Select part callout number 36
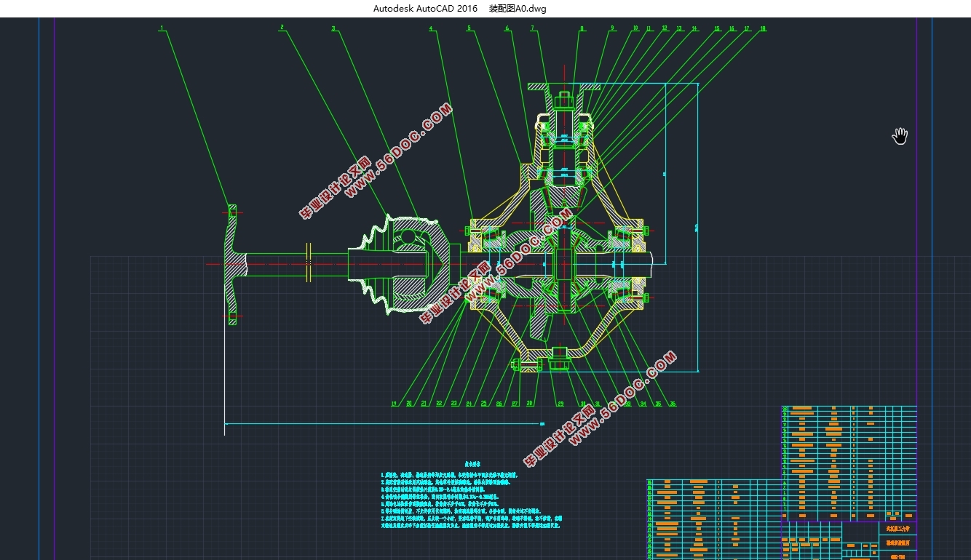971x560 pixels. point(672,404)
